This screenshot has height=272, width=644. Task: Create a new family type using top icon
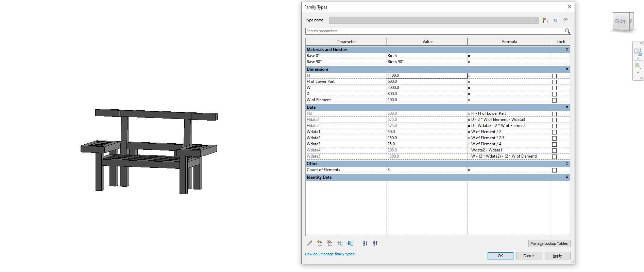pos(545,20)
